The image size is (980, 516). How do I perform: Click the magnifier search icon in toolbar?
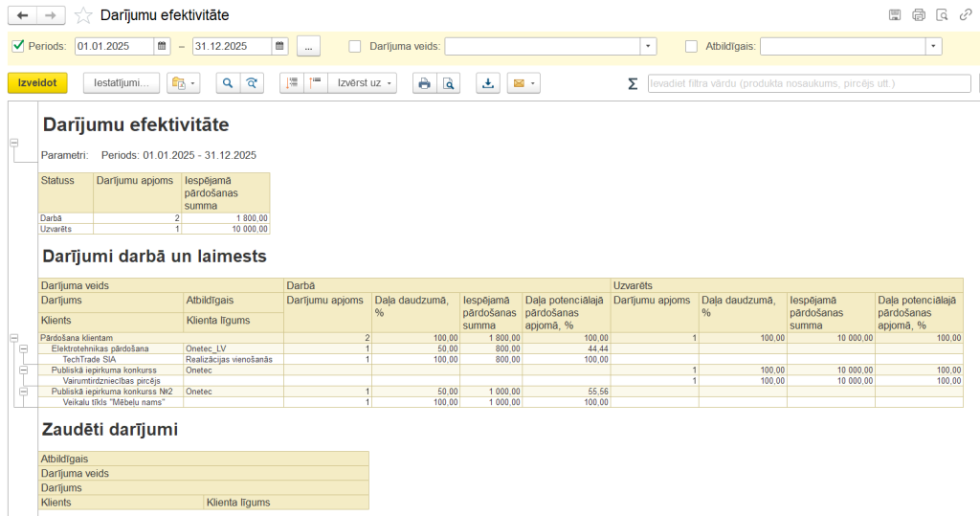[228, 83]
